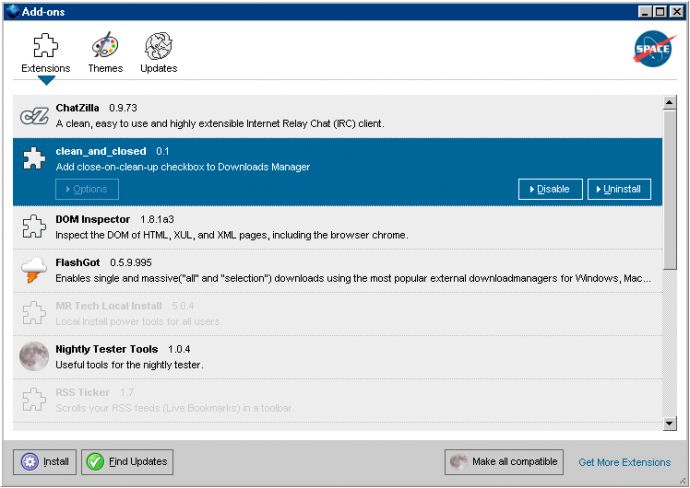This screenshot has width=690, height=488.
Task: Select the RSS Ticker title
Action: coord(82,392)
